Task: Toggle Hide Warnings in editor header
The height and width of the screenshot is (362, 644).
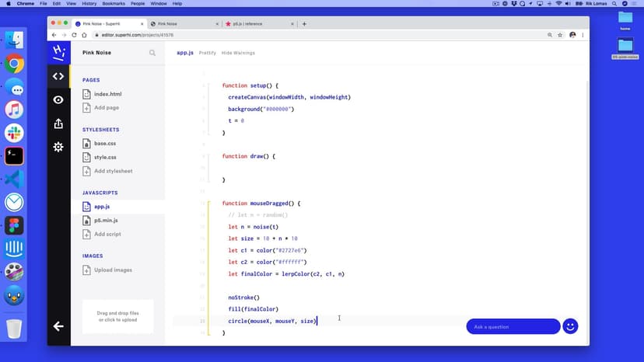Action: pyautogui.click(x=238, y=53)
